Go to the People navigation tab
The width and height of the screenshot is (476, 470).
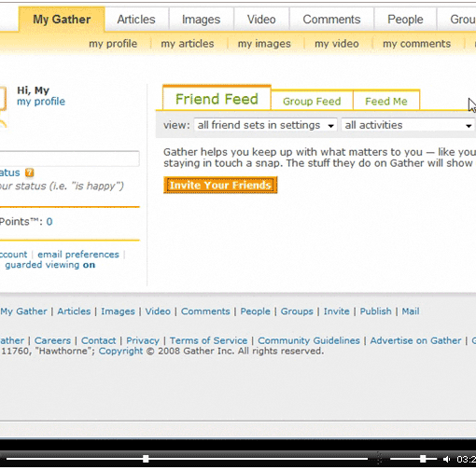point(405,20)
